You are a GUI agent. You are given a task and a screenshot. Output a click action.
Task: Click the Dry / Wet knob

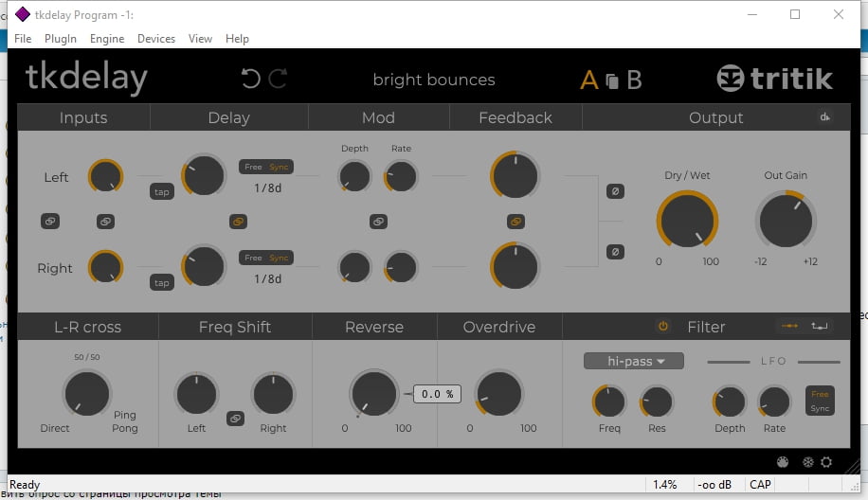tap(687, 221)
